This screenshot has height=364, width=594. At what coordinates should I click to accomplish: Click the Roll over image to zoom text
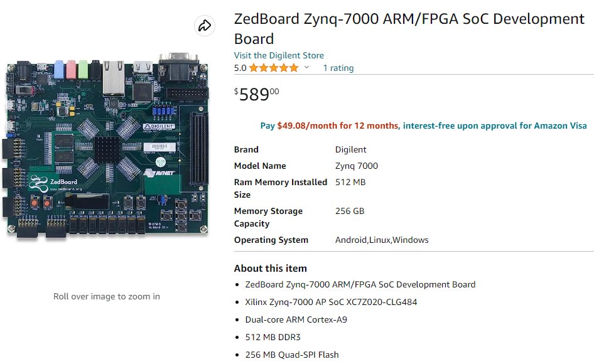coord(106,296)
